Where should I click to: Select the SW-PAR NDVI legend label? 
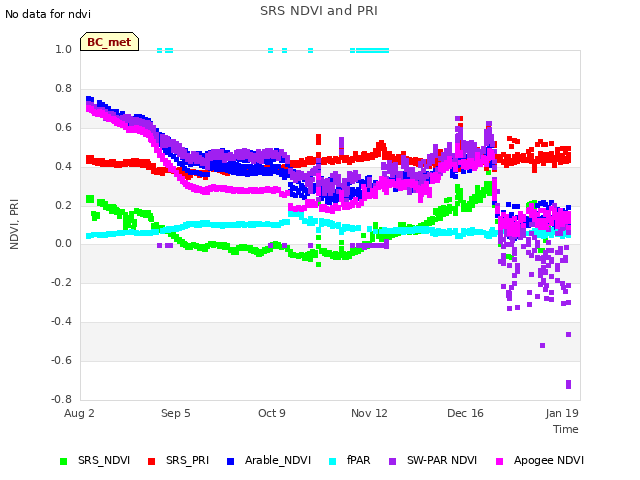pyautogui.click(x=442, y=460)
